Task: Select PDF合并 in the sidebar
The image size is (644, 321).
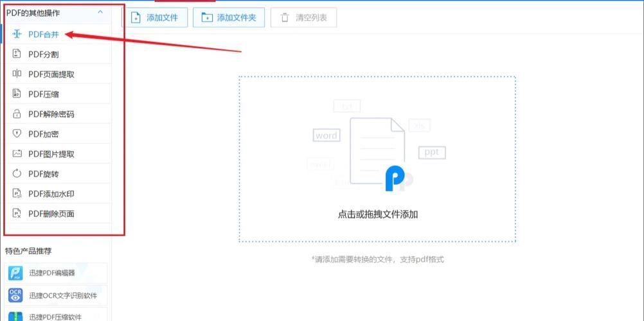Action: coord(57,35)
